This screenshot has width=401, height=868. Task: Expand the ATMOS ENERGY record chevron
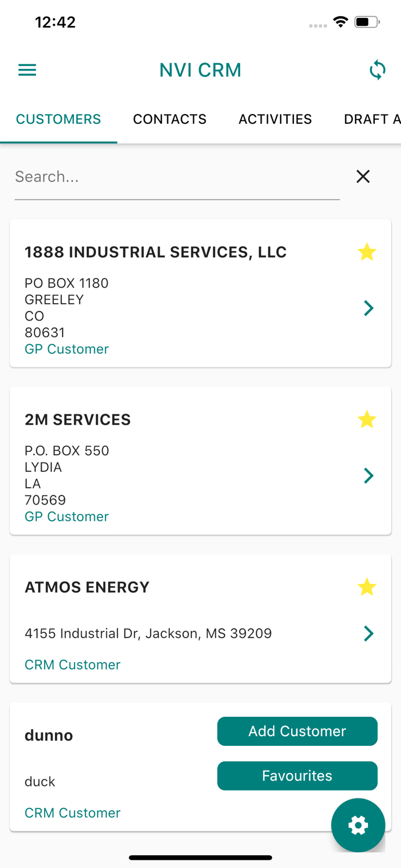point(369,634)
